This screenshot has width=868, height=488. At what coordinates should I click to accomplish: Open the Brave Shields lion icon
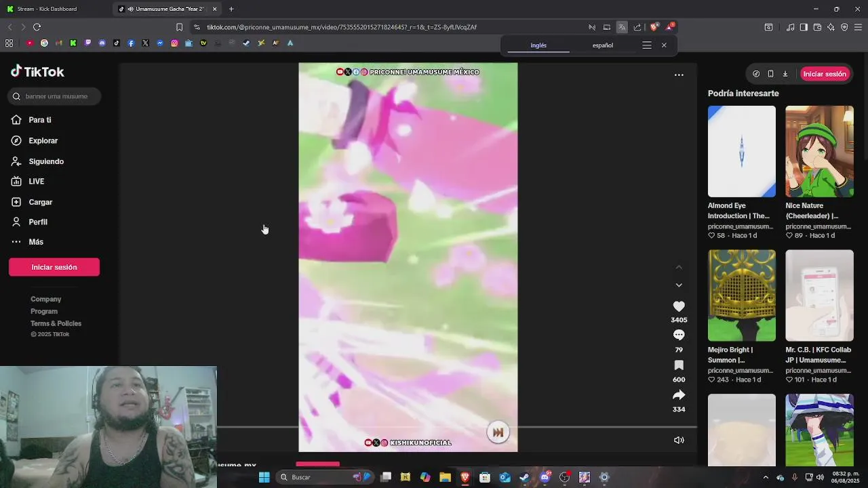pos(654,27)
